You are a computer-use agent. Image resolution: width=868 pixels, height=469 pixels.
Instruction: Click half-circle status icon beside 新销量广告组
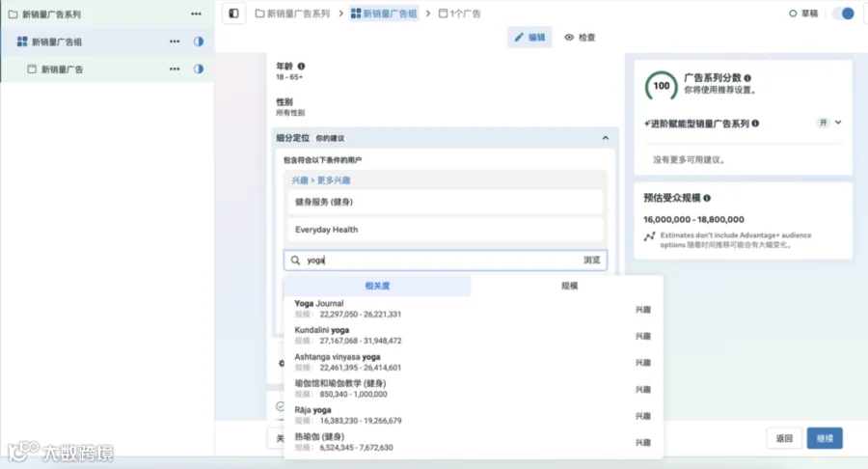198,41
